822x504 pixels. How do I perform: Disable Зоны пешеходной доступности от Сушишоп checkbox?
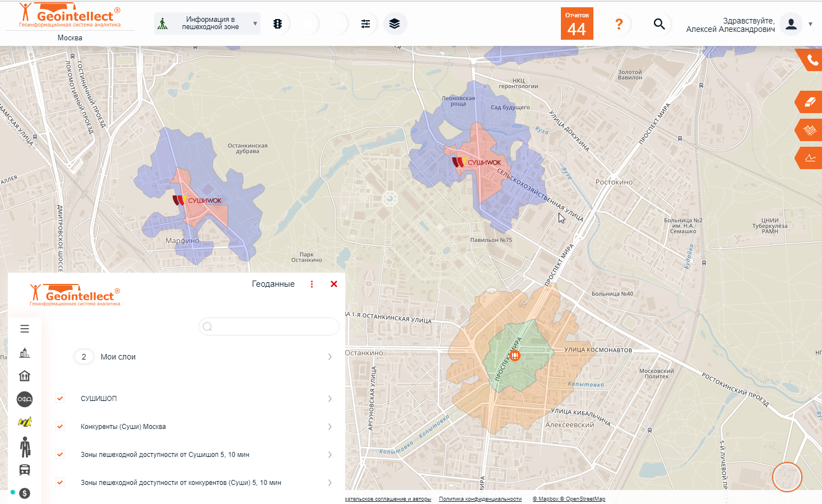(60, 454)
